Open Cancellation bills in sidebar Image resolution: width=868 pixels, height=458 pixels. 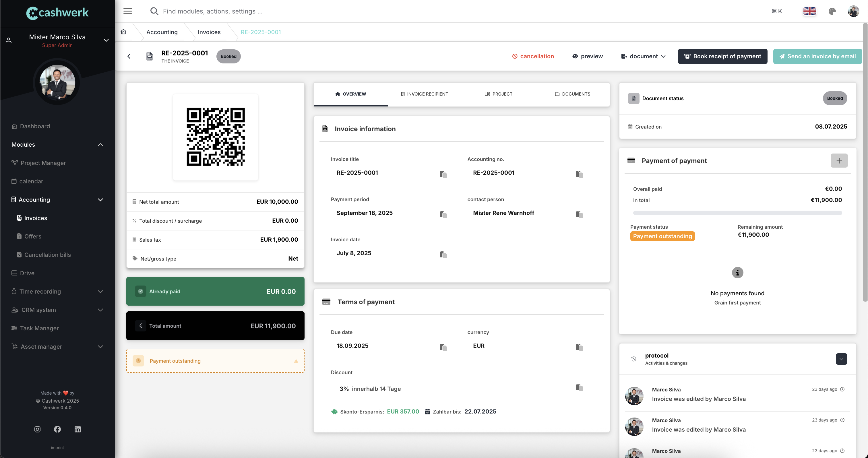tap(44, 255)
